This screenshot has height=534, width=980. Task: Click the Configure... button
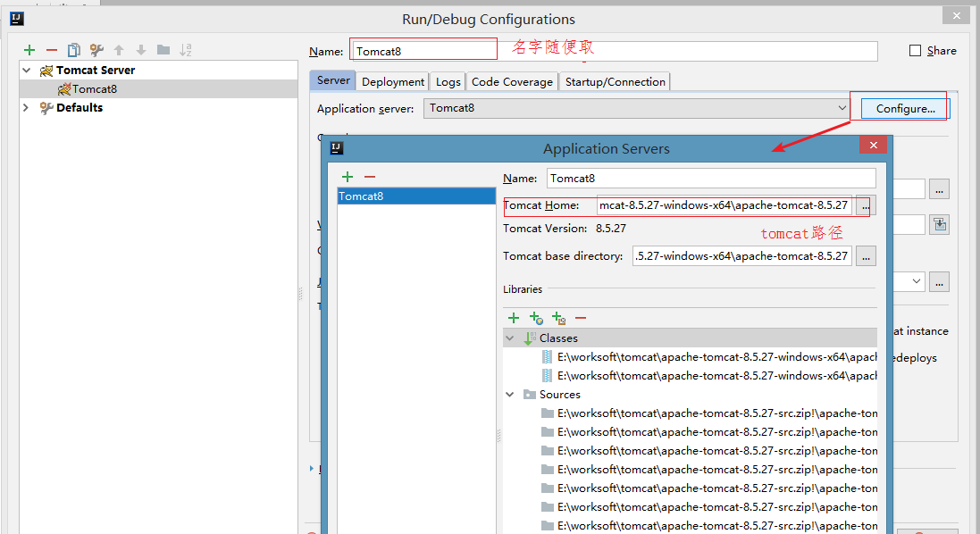tap(905, 109)
